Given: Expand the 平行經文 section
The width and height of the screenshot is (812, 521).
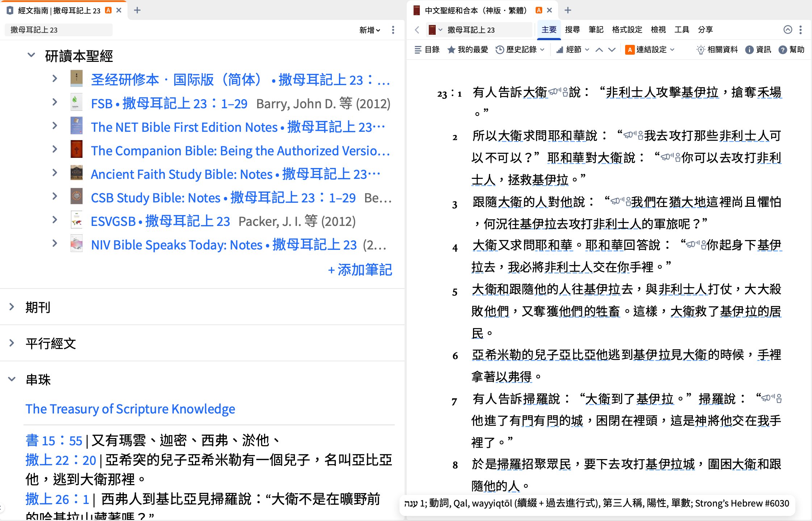Looking at the screenshot, I should click(x=12, y=343).
